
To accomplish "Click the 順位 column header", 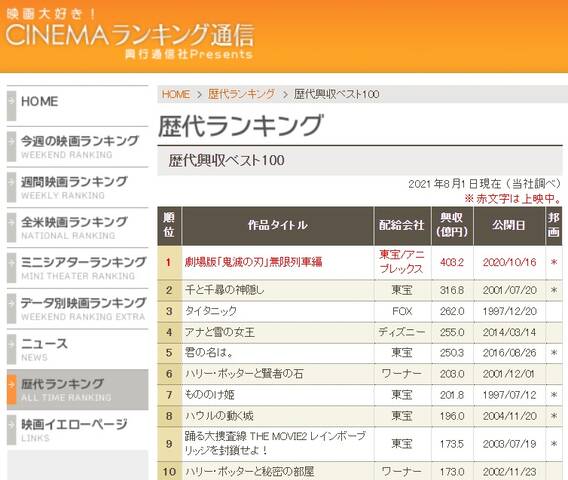I will tap(169, 225).
